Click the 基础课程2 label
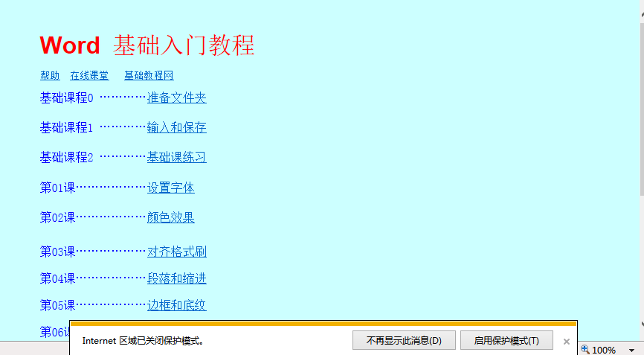Viewport: 644px width, 355px height. pyautogui.click(x=66, y=157)
